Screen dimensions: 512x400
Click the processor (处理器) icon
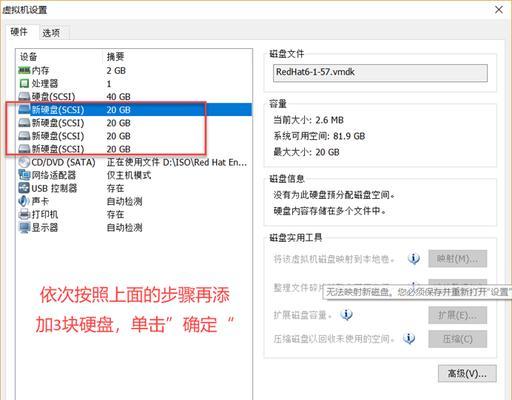(x=24, y=83)
